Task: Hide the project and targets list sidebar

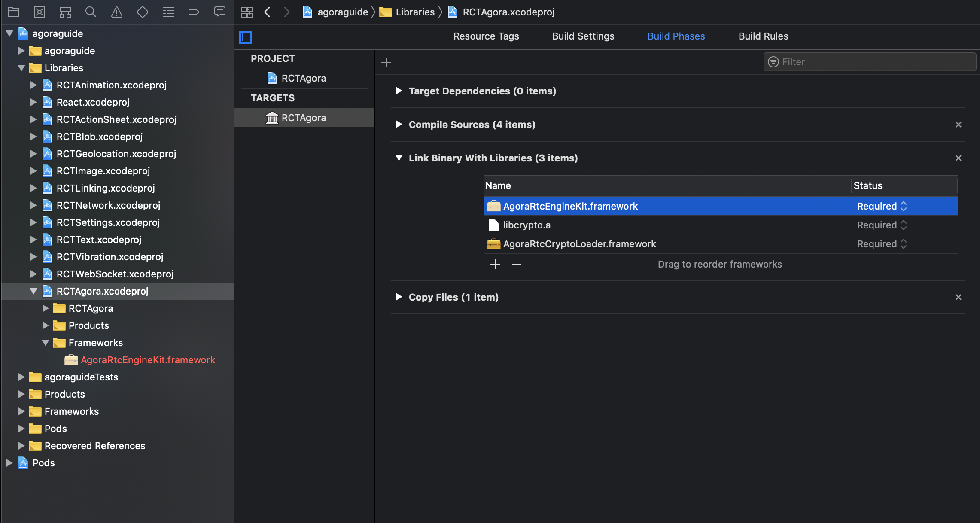Action: pos(246,37)
